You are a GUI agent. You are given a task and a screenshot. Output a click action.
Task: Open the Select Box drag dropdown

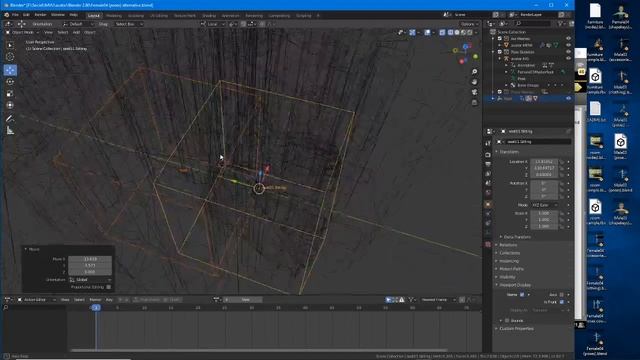click(129, 24)
